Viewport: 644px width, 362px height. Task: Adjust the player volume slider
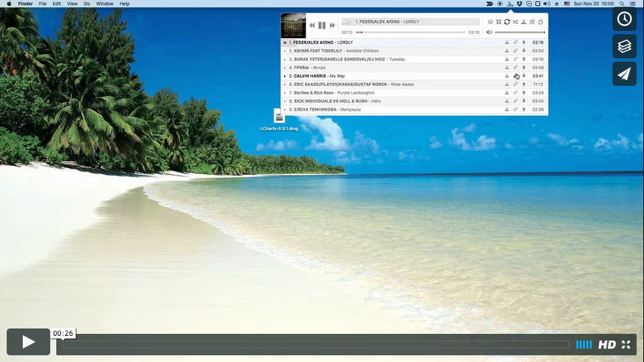(x=519, y=32)
